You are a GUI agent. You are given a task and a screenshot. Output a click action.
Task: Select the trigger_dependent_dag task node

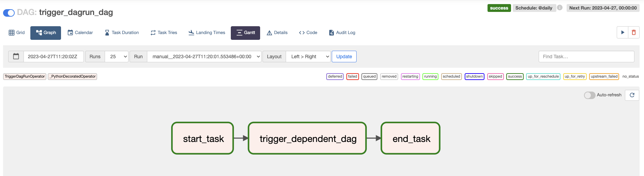coord(308,138)
